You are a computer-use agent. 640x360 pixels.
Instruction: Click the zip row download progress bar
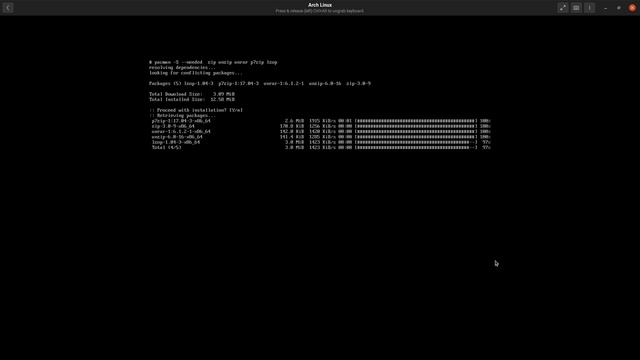point(416,126)
